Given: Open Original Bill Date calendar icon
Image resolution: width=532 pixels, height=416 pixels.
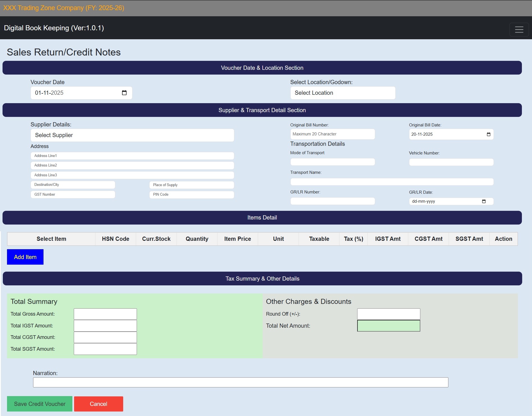Looking at the screenshot, I should tap(488, 134).
